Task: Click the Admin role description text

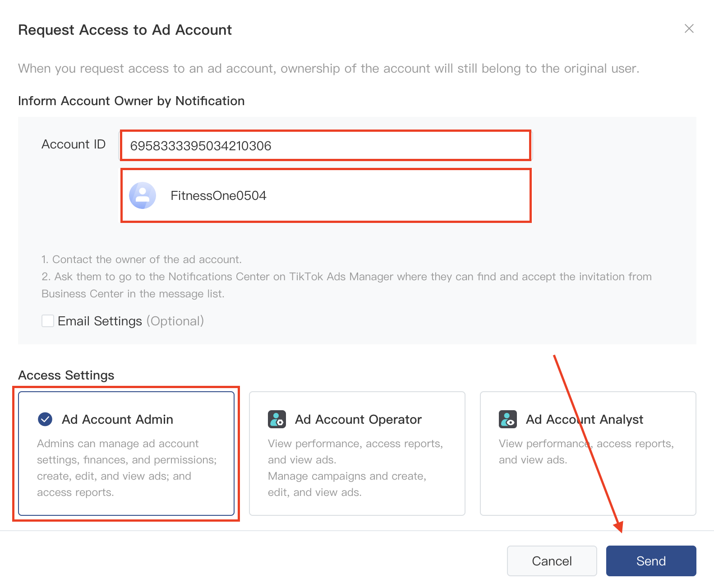Action: tap(126, 468)
